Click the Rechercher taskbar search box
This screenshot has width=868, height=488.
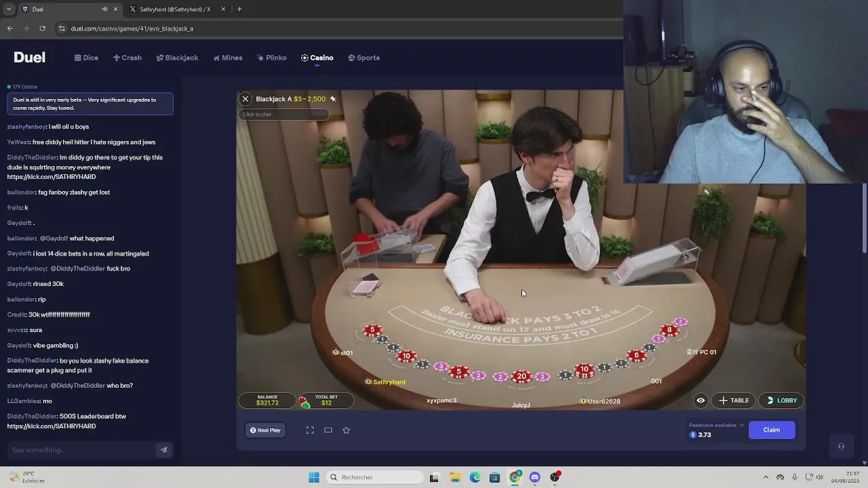coord(376,477)
